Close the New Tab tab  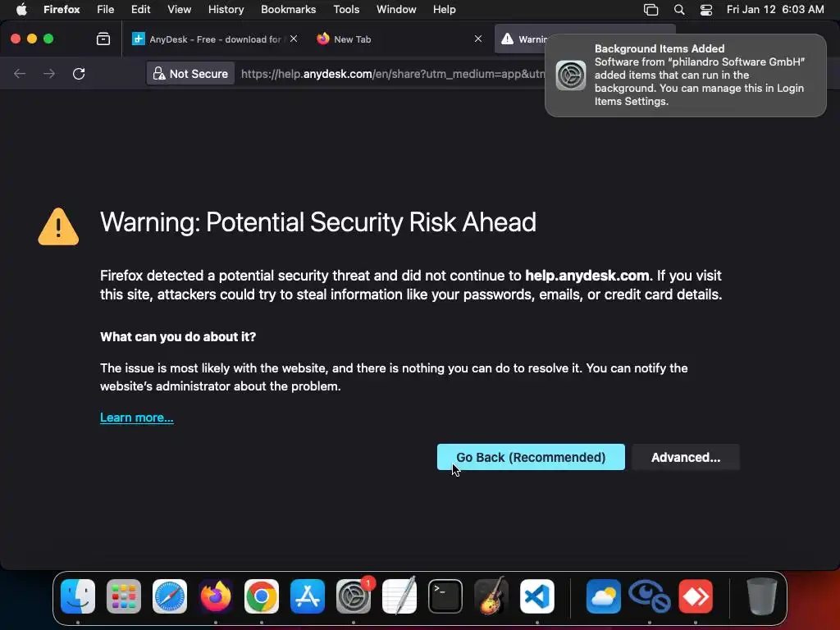[478, 39]
